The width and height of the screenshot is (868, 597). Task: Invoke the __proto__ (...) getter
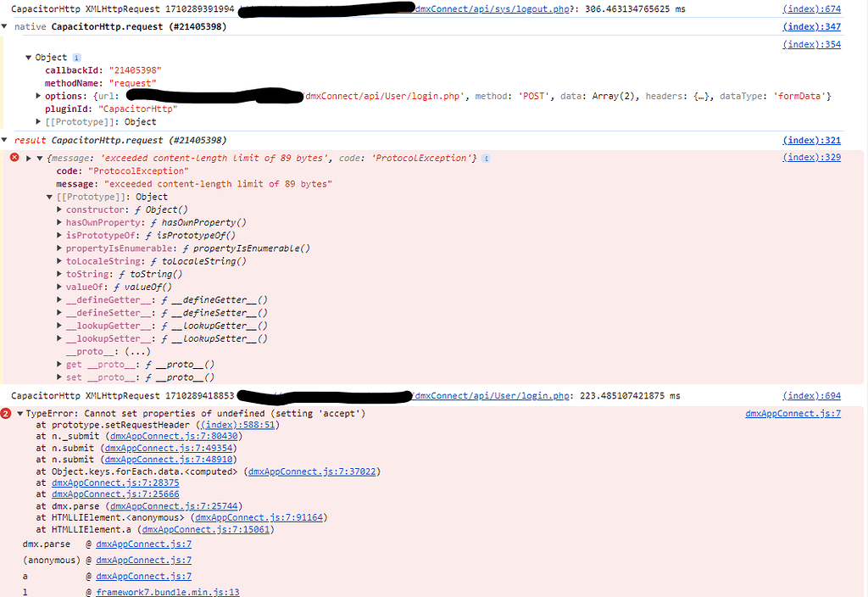(x=137, y=352)
